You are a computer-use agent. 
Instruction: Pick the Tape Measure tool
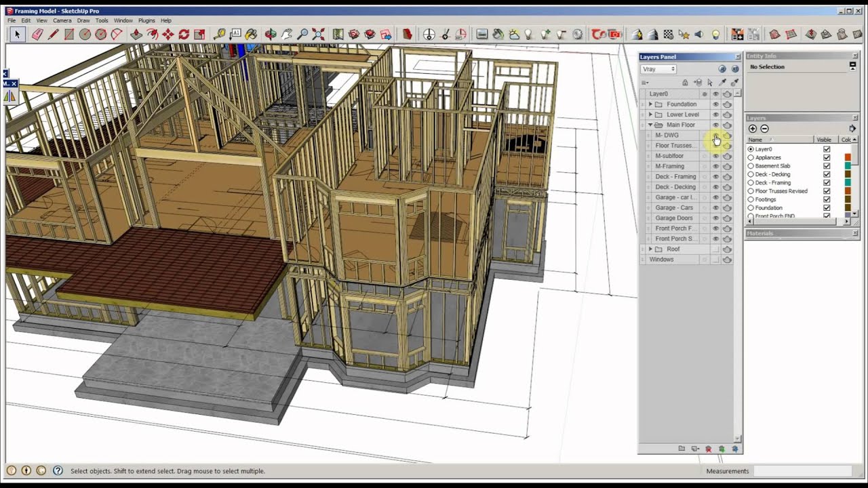coord(220,35)
